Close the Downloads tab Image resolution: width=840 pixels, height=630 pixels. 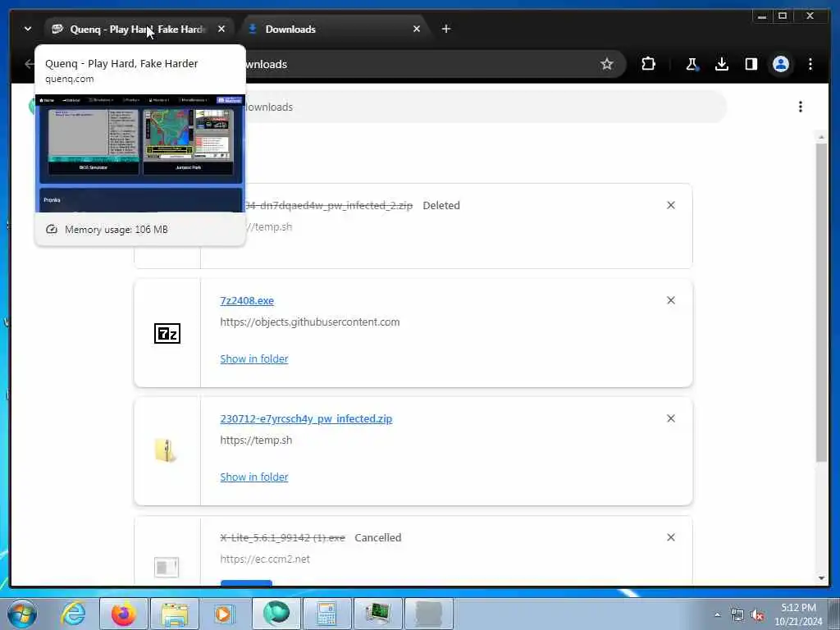[x=417, y=29]
